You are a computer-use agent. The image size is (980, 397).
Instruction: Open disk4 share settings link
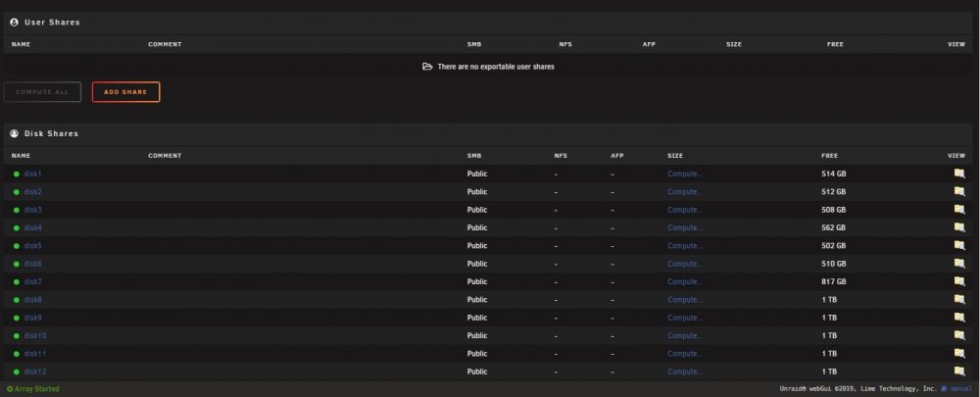click(32, 227)
